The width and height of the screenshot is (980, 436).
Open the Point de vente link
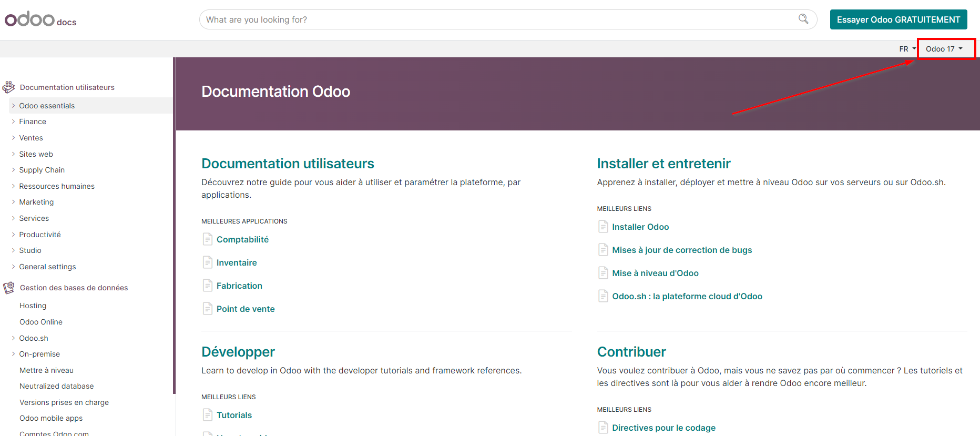coord(246,309)
